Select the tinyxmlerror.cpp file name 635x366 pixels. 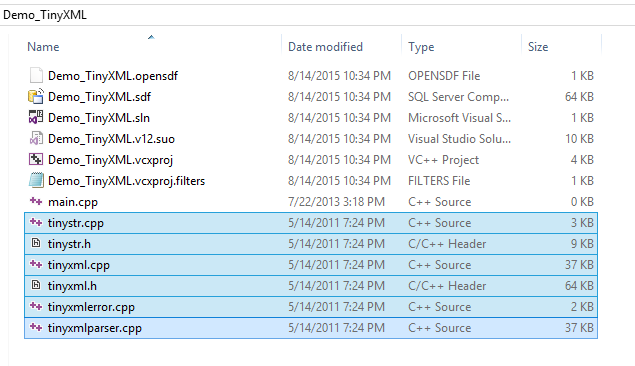[91, 307]
